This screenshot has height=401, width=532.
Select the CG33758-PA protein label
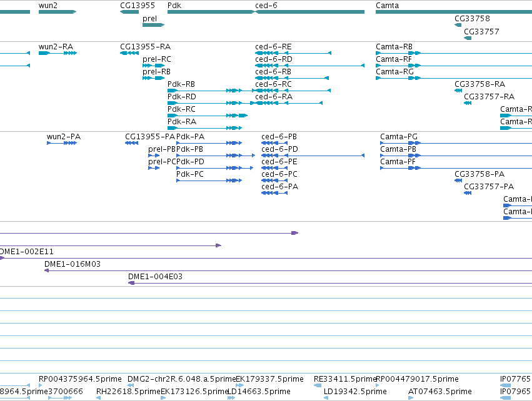pyautogui.click(x=479, y=174)
